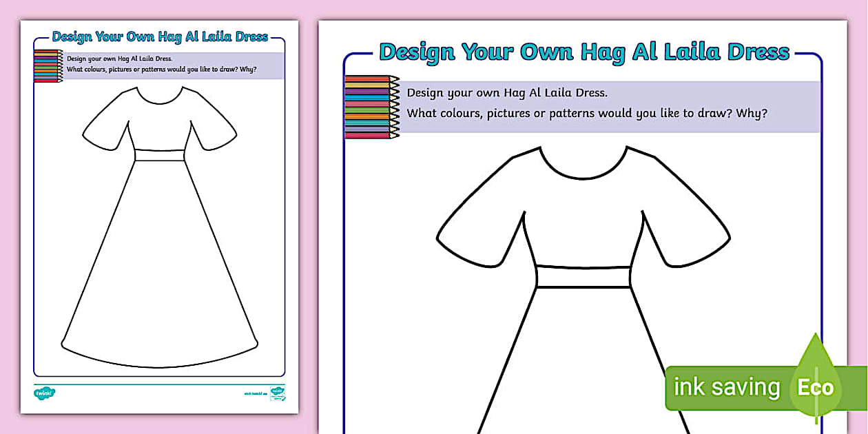The image size is (868, 434).
Task: Click the waistband of the small dress
Action: click(159, 155)
